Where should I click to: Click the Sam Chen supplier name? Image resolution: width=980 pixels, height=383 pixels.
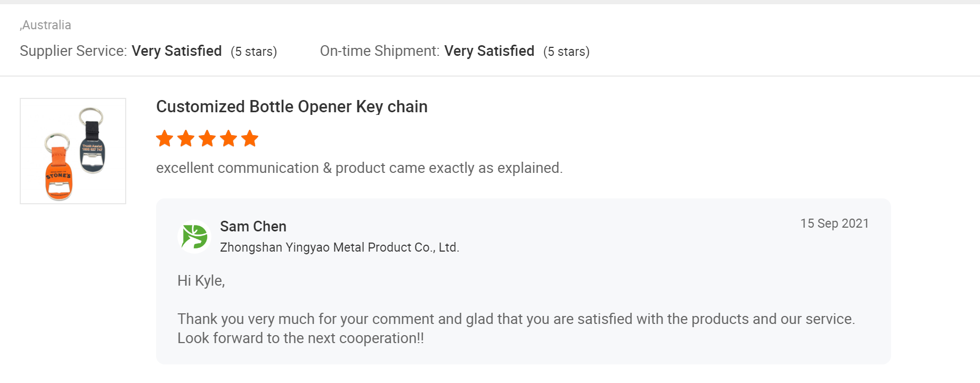[x=253, y=227]
